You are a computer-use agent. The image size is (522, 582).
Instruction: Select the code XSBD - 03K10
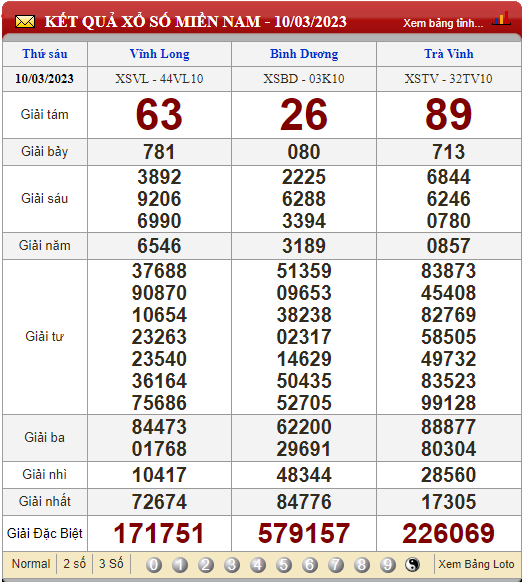tap(304, 79)
